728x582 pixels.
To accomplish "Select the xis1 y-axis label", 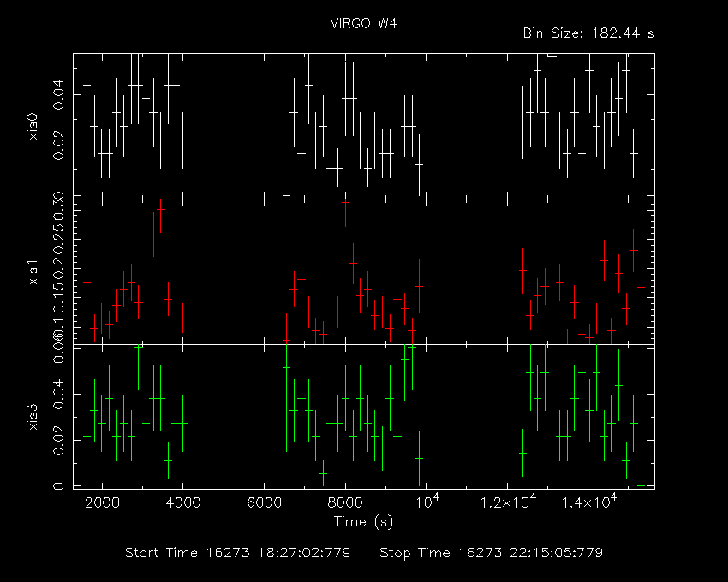I will (33, 271).
